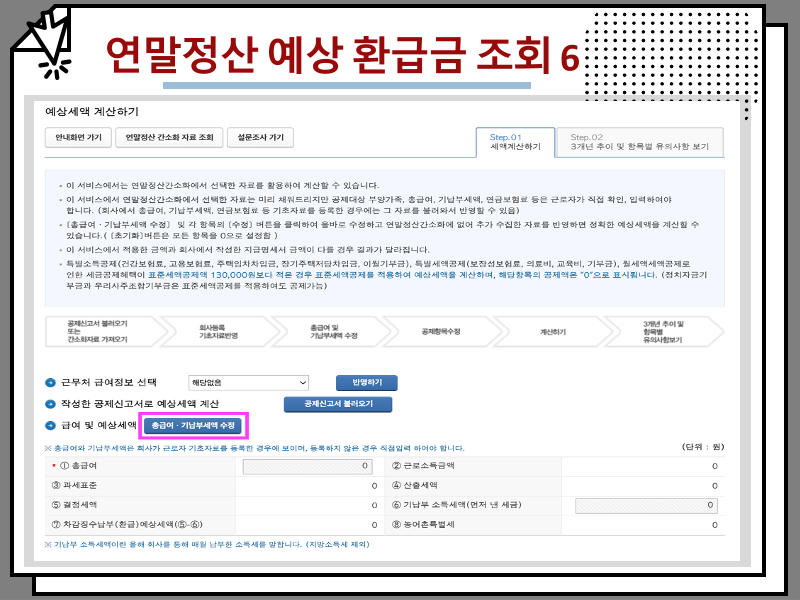This screenshot has width=800, height=600.
Task: Click 공제신고서 불러오기 button
Action: (x=338, y=404)
